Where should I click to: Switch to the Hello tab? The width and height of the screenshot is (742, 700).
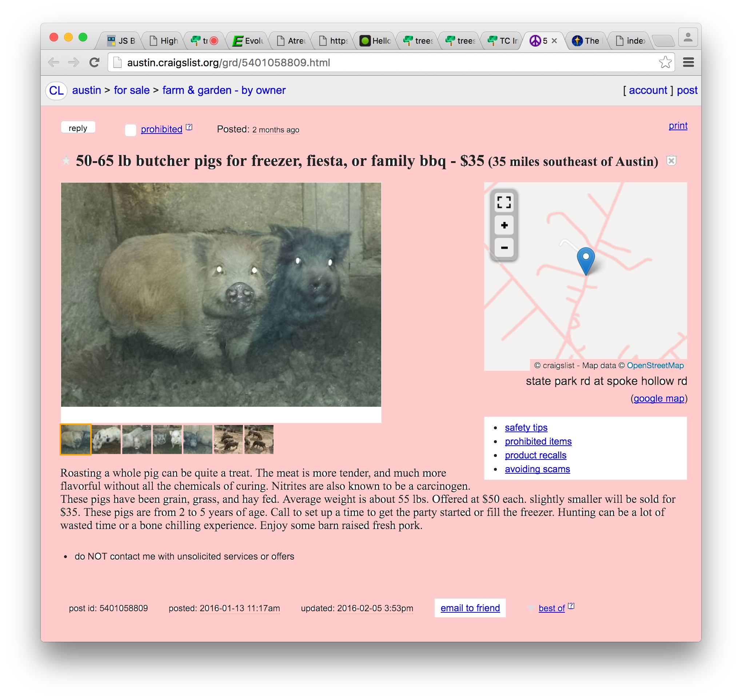tap(375, 40)
